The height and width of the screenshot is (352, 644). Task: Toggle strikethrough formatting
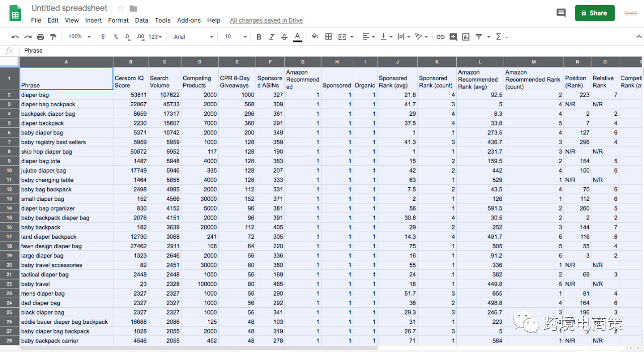(284, 37)
